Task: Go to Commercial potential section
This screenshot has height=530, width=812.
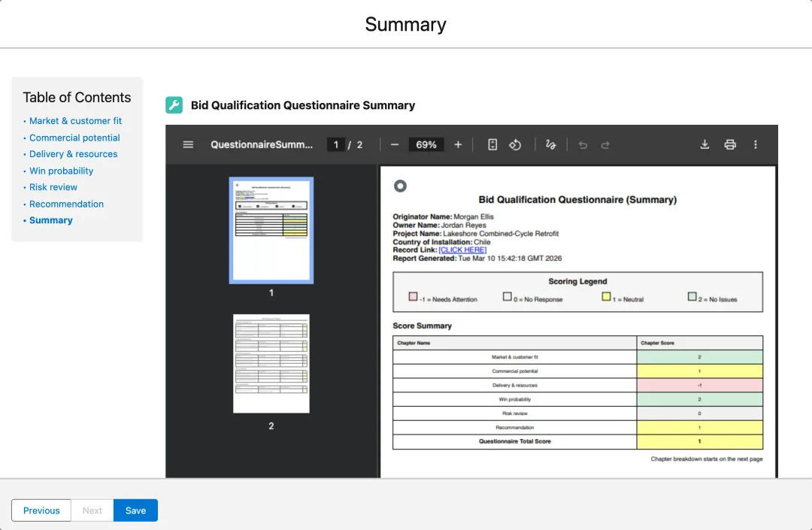Action: 74,138
